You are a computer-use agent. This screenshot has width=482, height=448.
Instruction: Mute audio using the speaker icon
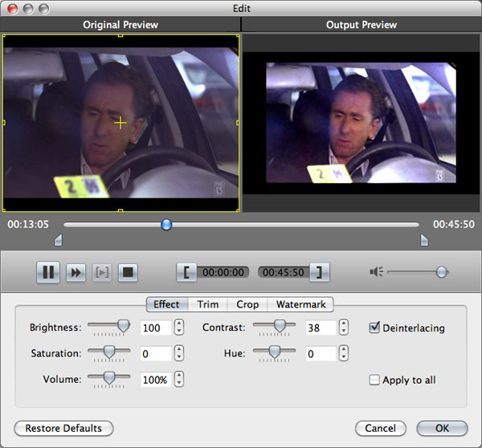(x=376, y=272)
